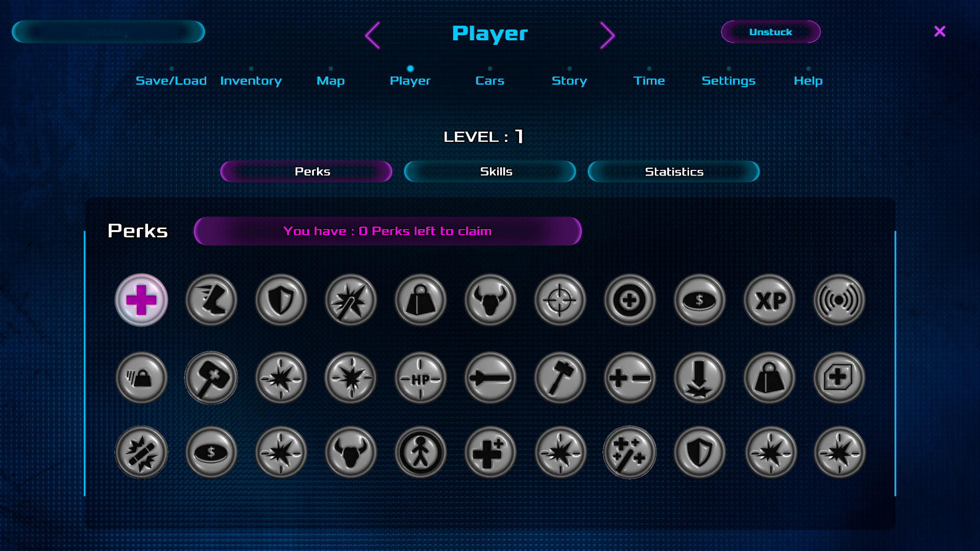Viewport: 980px width, 551px height.
Task: Click the shield defense perk icon
Action: [281, 300]
